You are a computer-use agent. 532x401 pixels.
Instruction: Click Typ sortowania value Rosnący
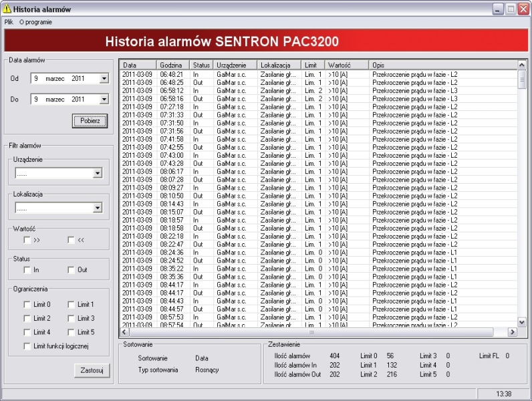pyautogui.click(x=207, y=370)
